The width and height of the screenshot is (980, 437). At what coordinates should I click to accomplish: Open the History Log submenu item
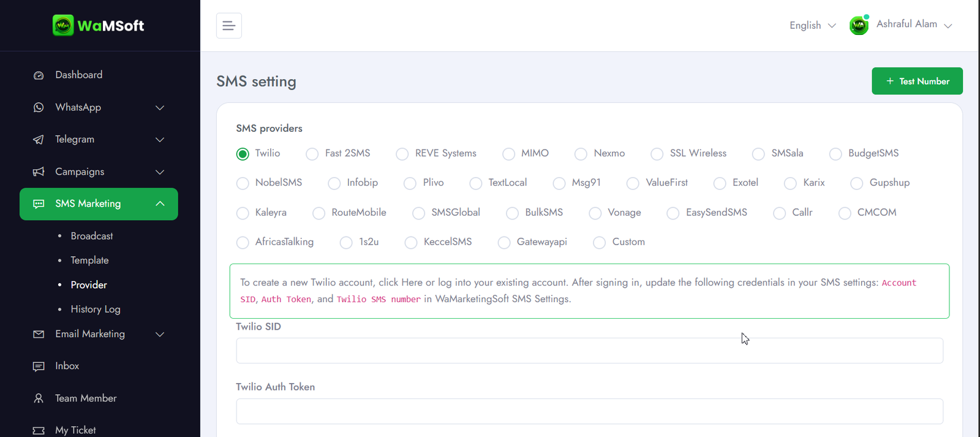[x=96, y=310]
